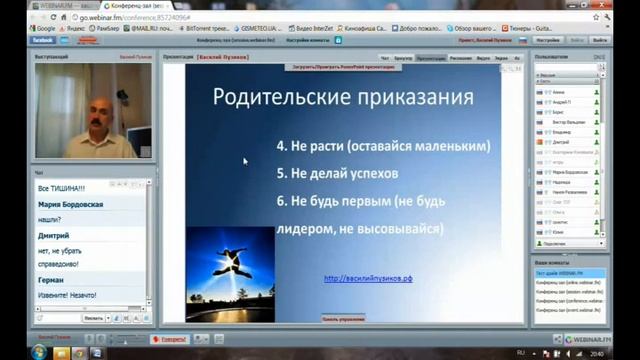640x360 pixels.
Task: Click the facebook share button
Action: point(42,40)
